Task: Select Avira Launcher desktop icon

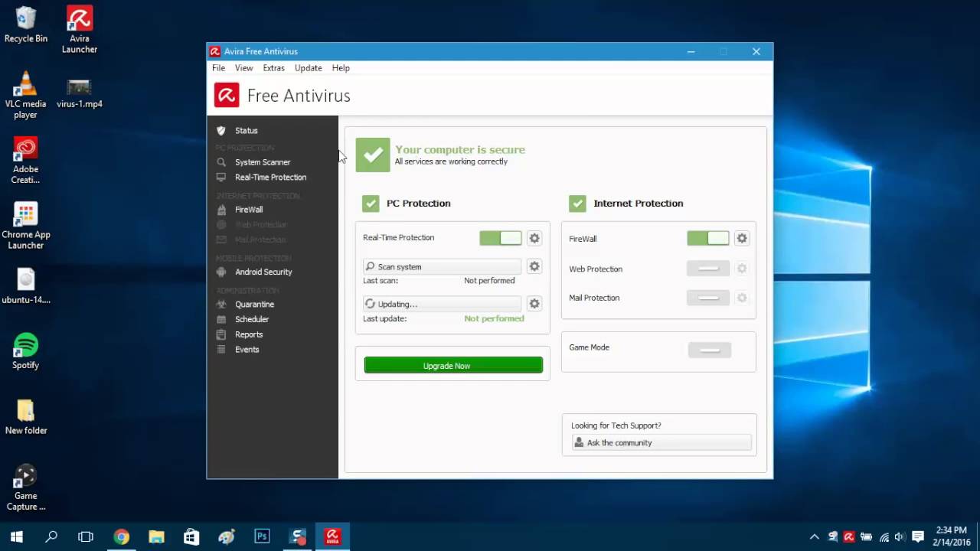Action: pyautogui.click(x=80, y=29)
